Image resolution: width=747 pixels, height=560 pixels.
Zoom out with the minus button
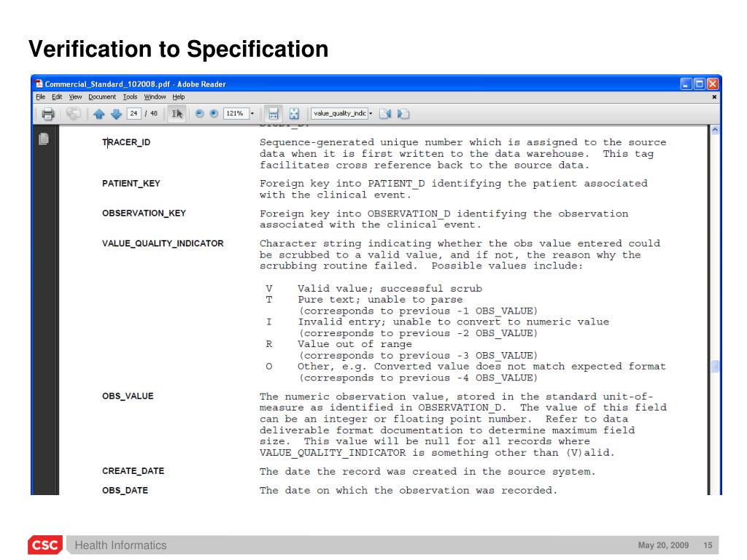pos(200,113)
